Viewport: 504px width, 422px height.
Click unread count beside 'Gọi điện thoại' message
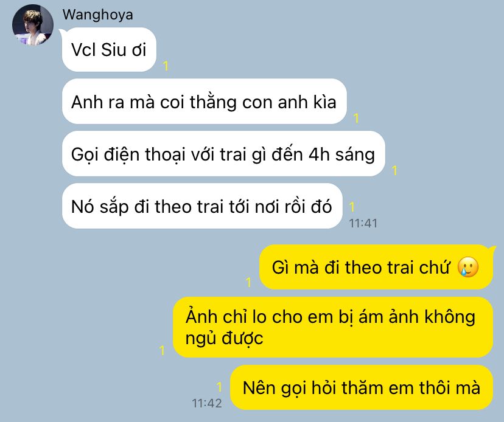pyautogui.click(x=394, y=170)
